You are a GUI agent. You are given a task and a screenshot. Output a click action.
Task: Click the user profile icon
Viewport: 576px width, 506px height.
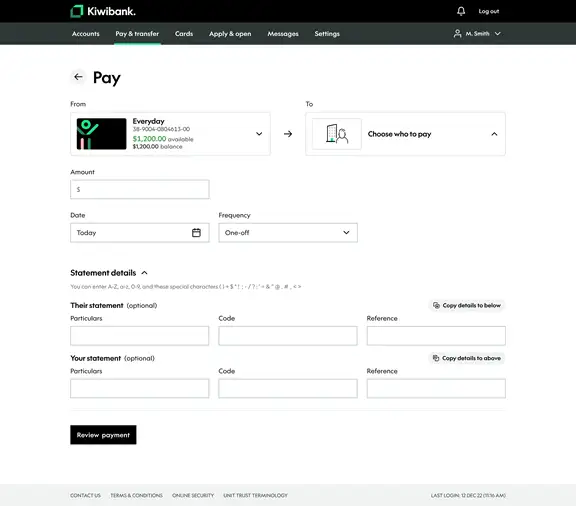(457, 33)
